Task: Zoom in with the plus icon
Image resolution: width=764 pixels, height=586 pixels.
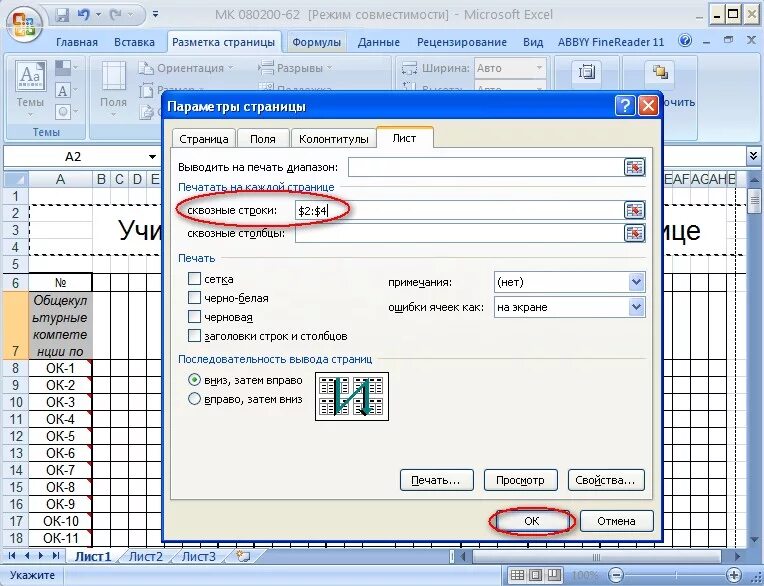Action: pyautogui.click(x=733, y=575)
